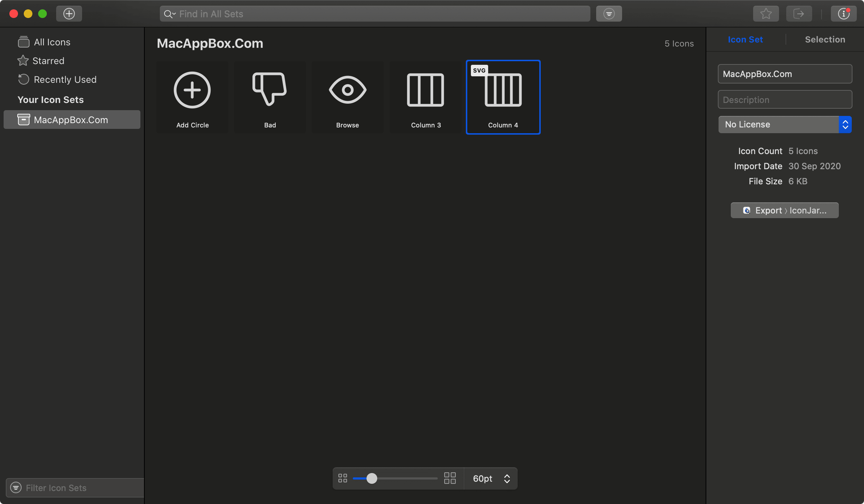Screen dimensions: 864x504
Task: Click the Import Date value 30 Sep 2020
Action: pos(814,166)
